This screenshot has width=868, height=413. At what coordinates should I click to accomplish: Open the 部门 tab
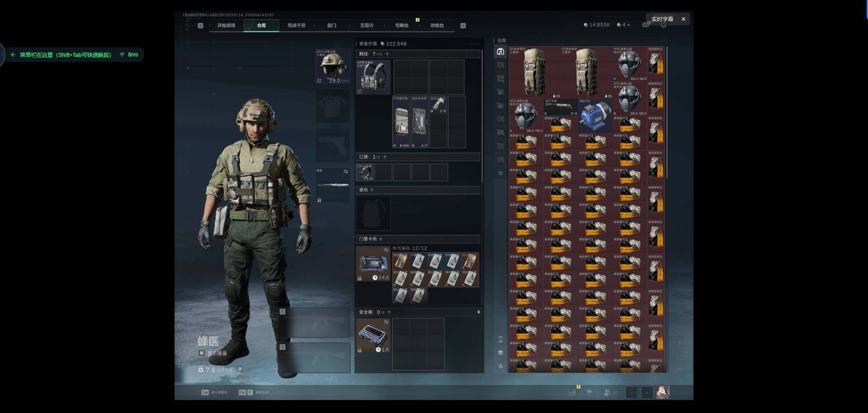tap(332, 26)
